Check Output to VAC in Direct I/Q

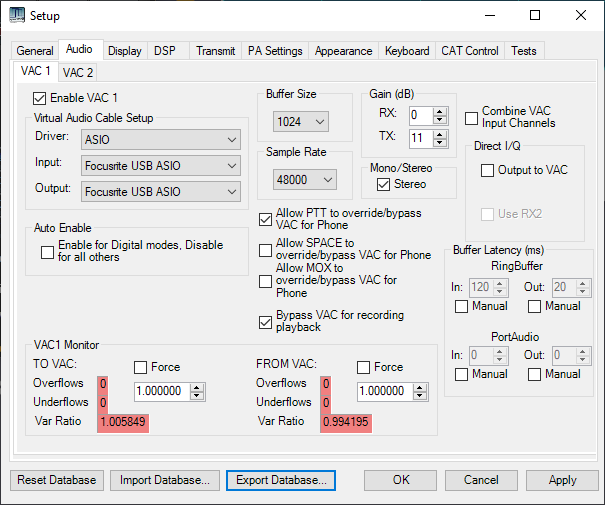[x=487, y=170]
